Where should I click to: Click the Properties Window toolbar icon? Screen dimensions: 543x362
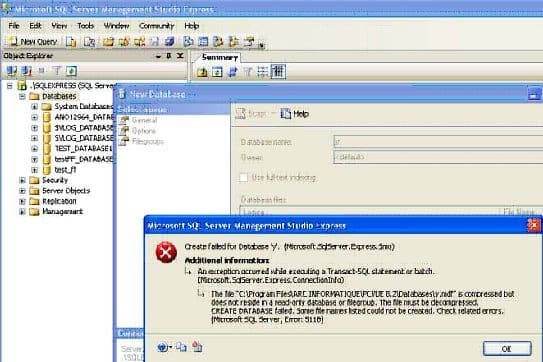click(x=249, y=42)
